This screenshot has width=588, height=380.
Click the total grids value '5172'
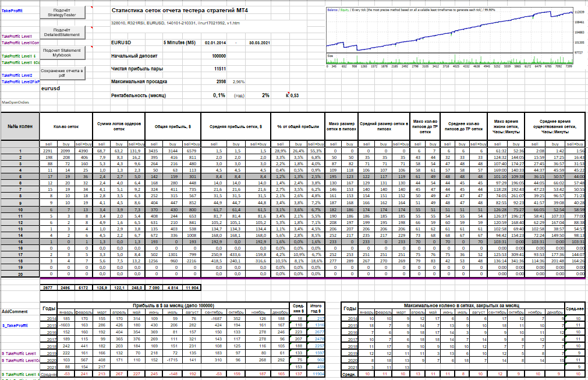pos(83,288)
